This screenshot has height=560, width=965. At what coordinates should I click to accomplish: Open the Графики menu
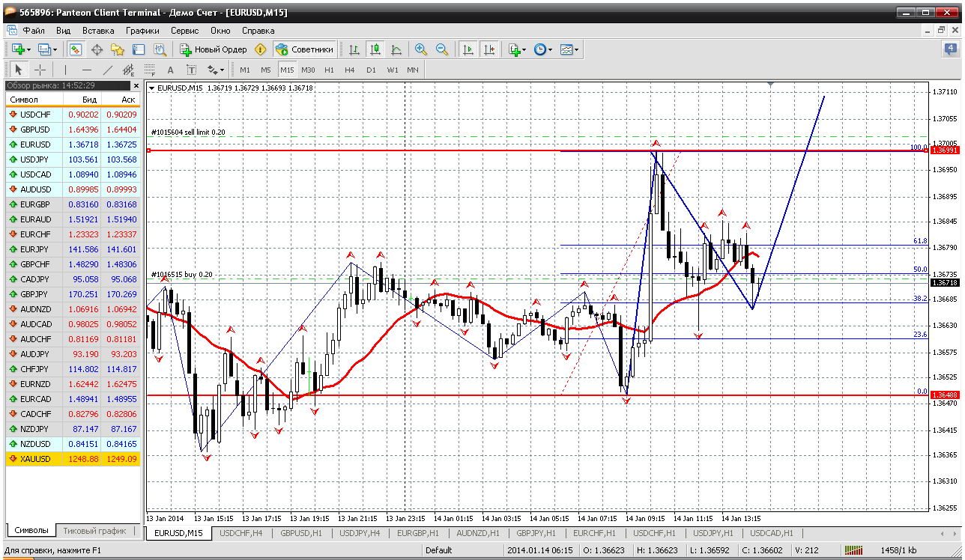[142, 31]
